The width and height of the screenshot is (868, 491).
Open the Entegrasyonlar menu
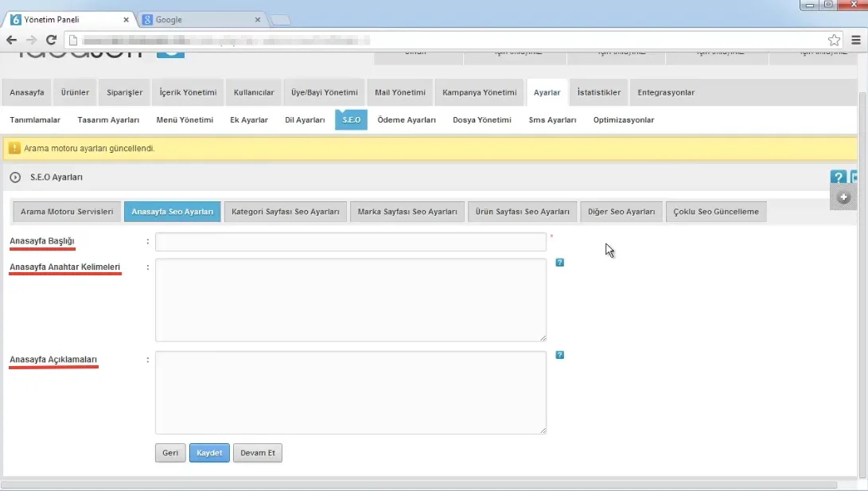(x=666, y=92)
